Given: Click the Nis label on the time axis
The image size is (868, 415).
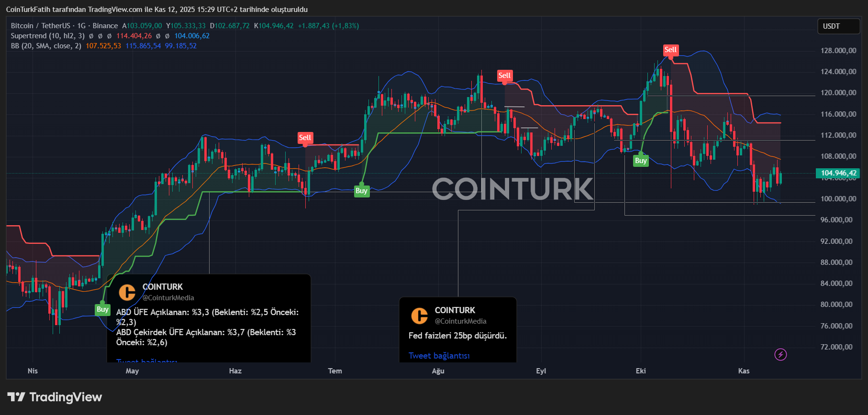Looking at the screenshot, I should click(x=33, y=371).
